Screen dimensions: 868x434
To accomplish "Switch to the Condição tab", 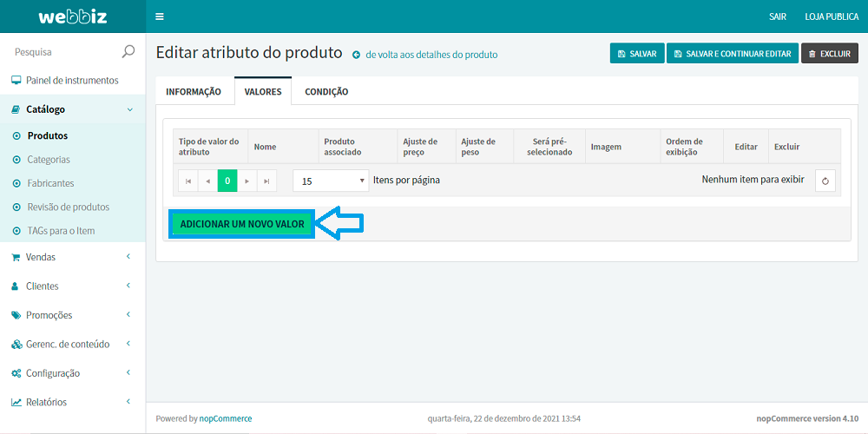I will pos(326,92).
